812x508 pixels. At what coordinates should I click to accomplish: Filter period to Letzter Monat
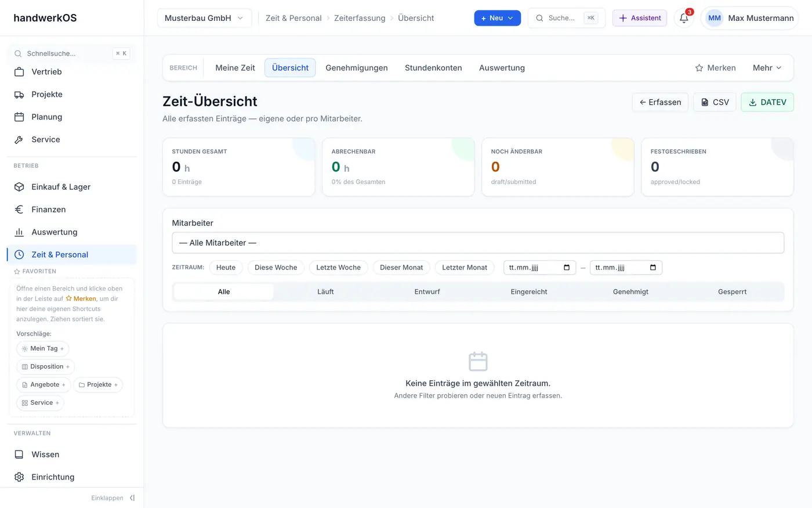coord(465,268)
